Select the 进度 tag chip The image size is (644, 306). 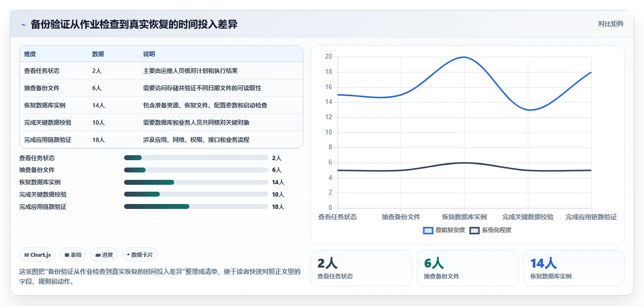coord(104,255)
